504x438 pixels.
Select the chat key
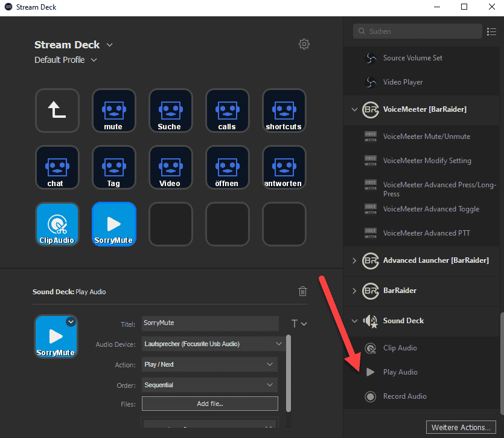57,167
